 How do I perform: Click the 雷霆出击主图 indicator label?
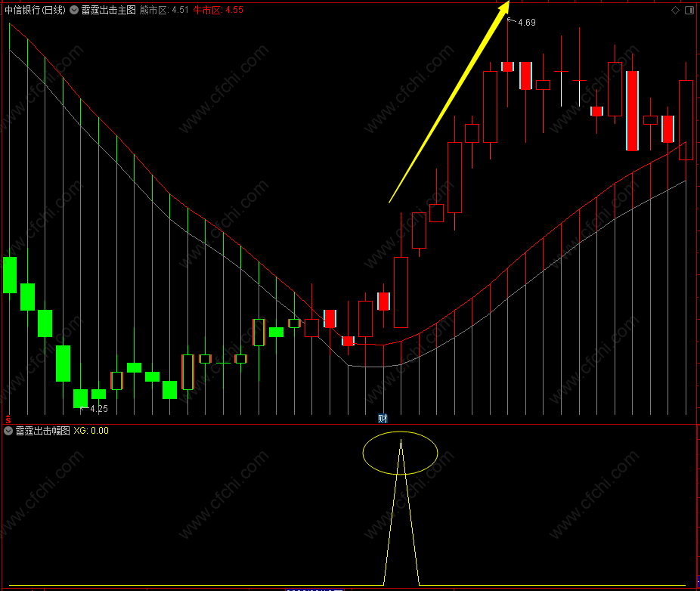pos(109,10)
